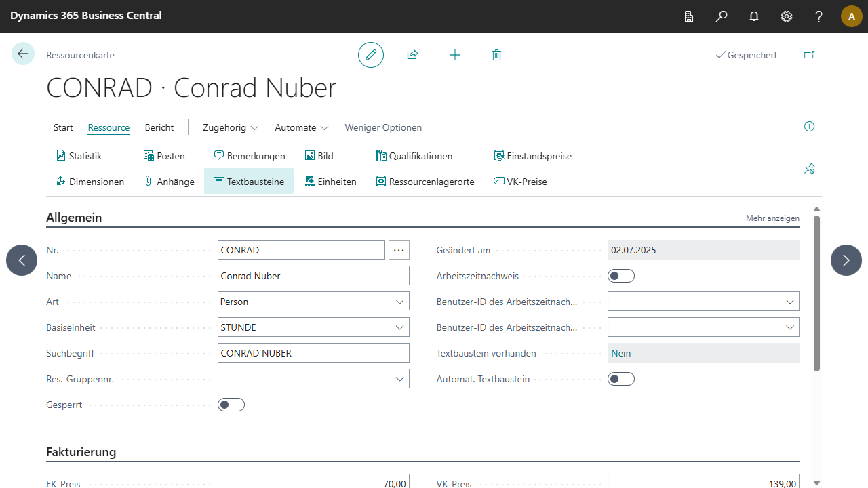Enable the Gesperrt toggle
This screenshot has height=488, width=868.
[x=231, y=405]
